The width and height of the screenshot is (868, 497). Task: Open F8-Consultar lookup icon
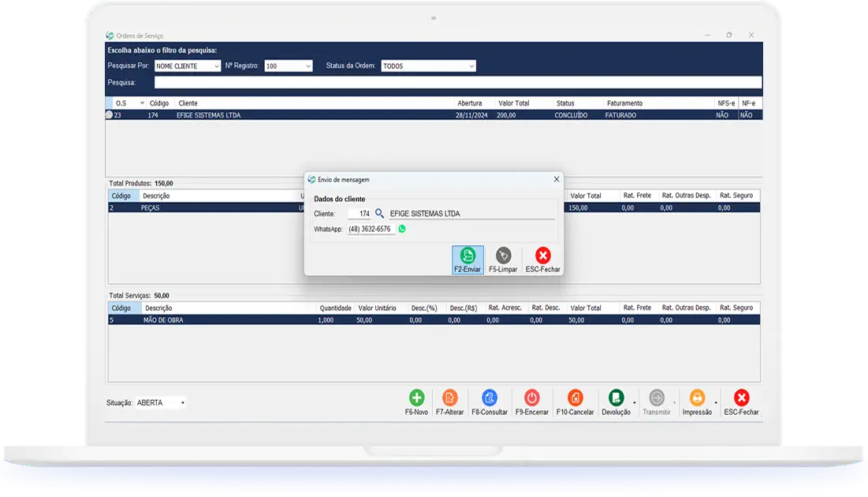tap(490, 398)
